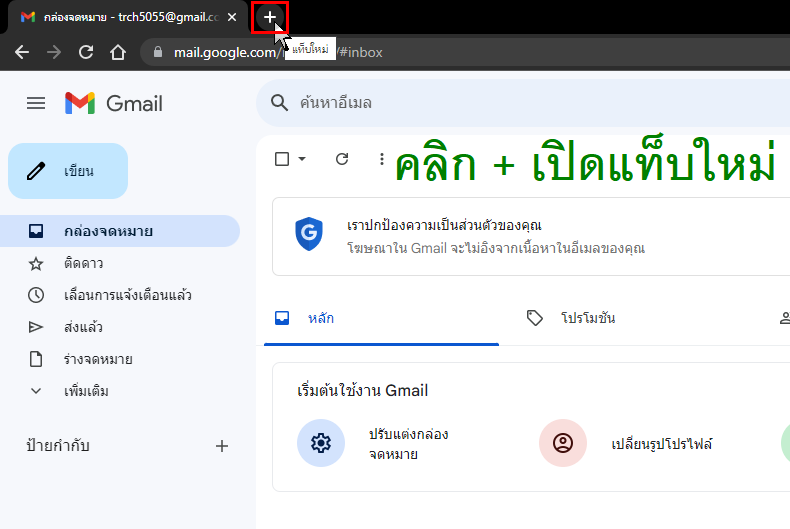
Task: Tick the select-all emails checkbox
Action: pyautogui.click(x=282, y=159)
